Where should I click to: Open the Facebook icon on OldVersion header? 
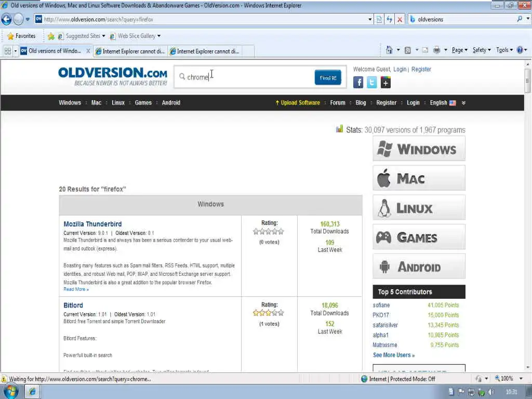(x=358, y=82)
